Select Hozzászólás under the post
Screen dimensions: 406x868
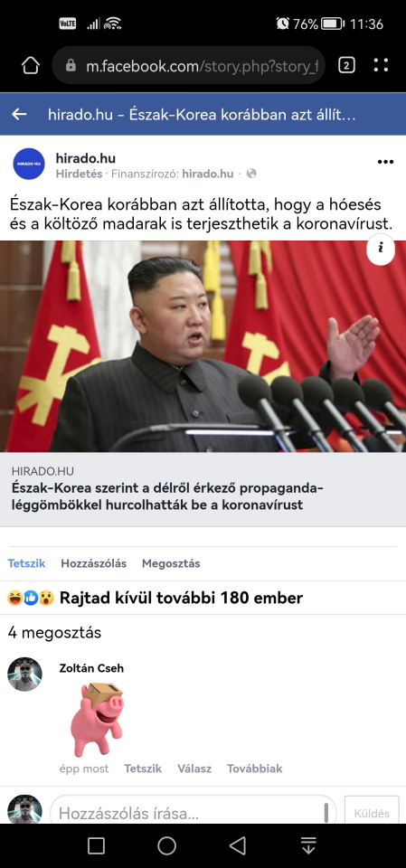click(94, 563)
